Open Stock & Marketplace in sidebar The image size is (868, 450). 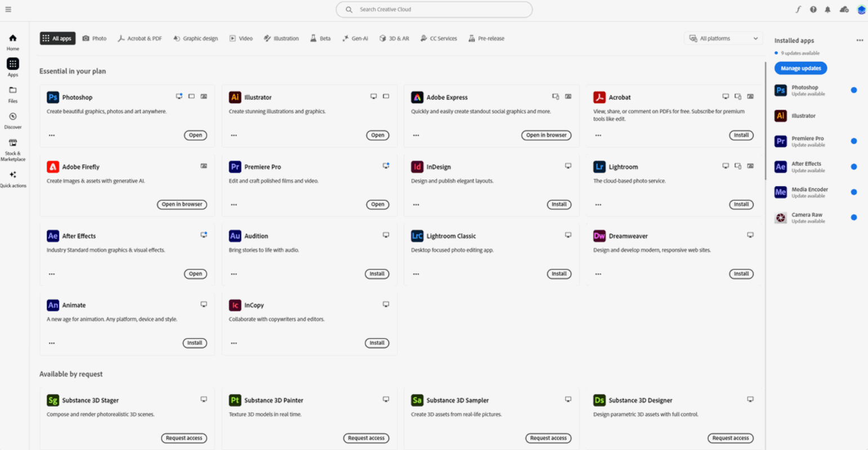point(13,149)
